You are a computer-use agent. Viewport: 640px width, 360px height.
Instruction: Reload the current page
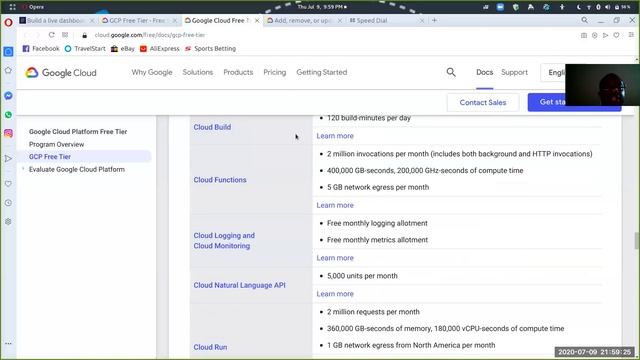coord(51,35)
